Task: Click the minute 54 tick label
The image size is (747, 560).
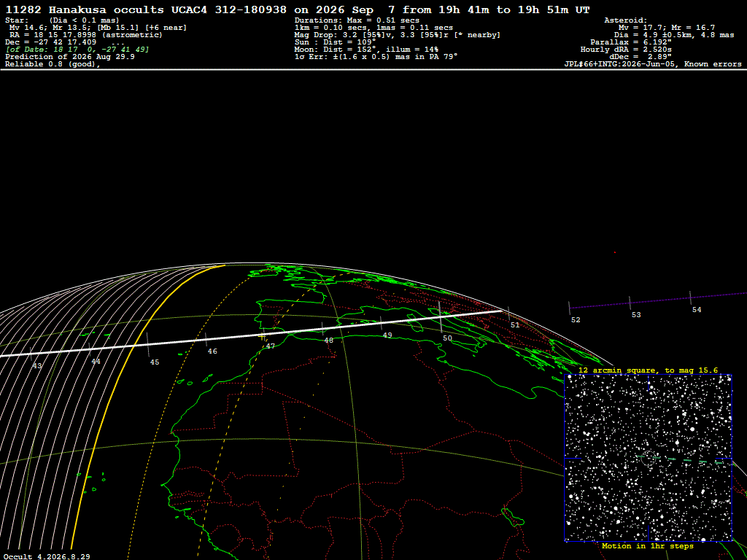Action: [697, 309]
